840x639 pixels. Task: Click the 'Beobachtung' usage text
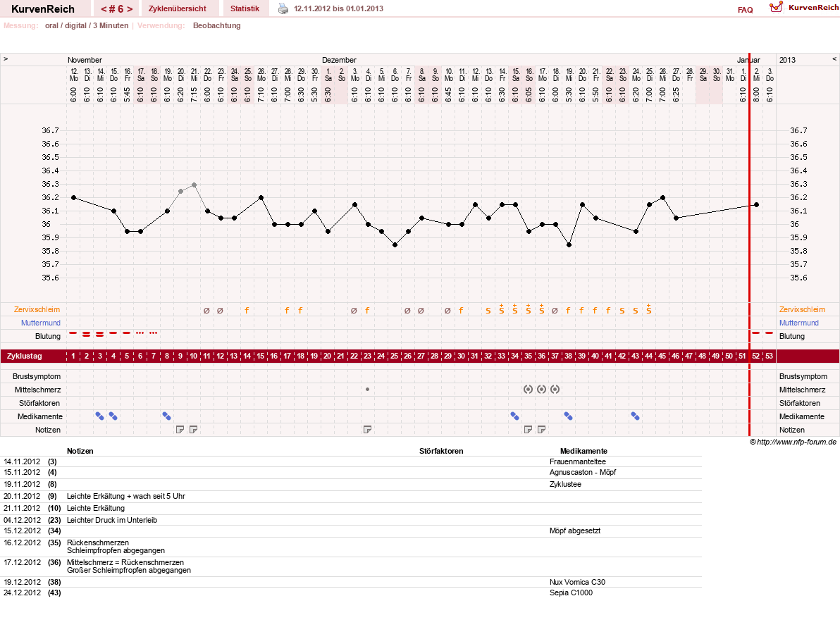coord(217,25)
